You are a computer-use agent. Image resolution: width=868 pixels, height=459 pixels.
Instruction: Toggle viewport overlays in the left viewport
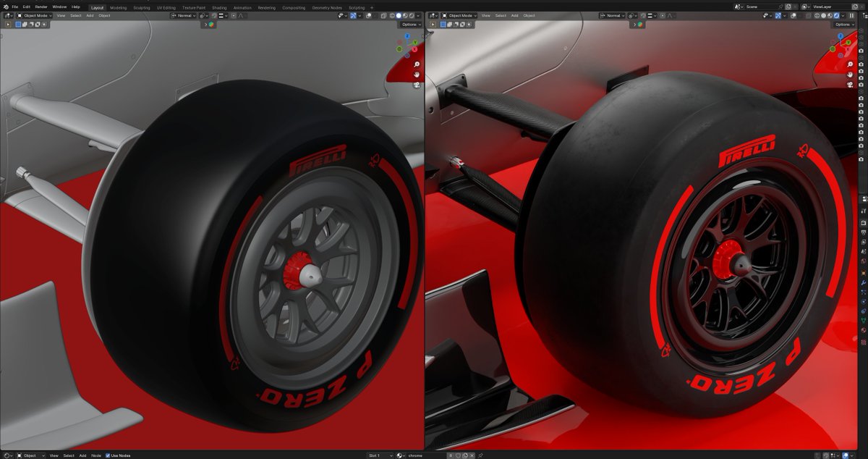coord(368,15)
